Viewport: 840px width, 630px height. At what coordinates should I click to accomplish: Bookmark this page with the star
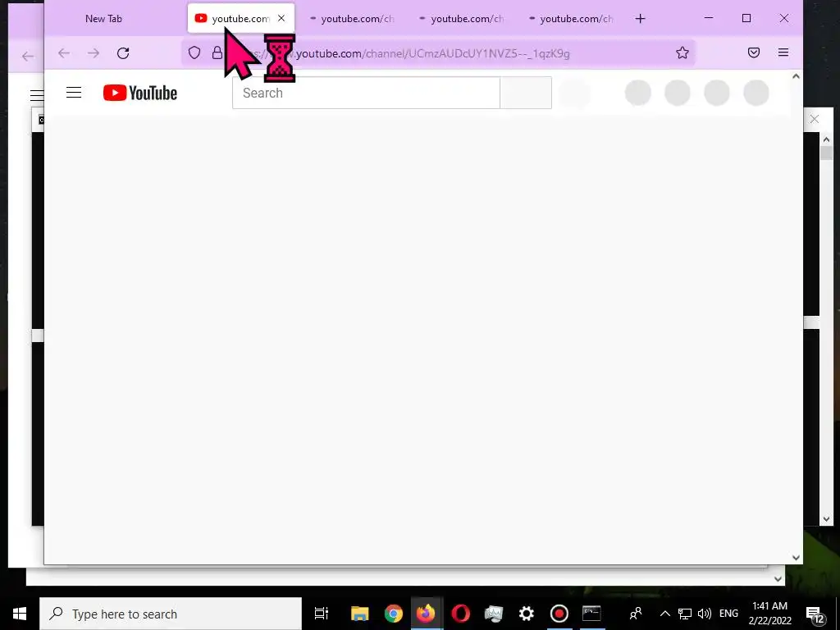[682, 52]
